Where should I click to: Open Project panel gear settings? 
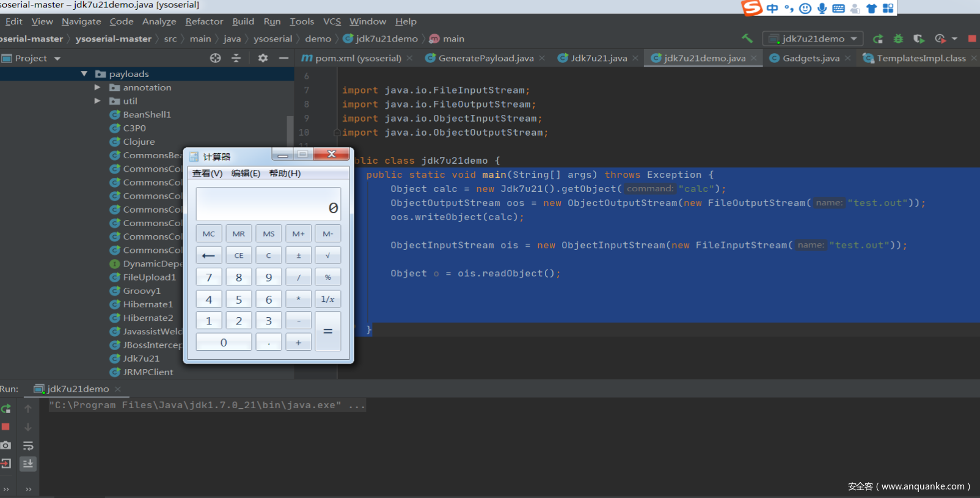coord(263,58)
